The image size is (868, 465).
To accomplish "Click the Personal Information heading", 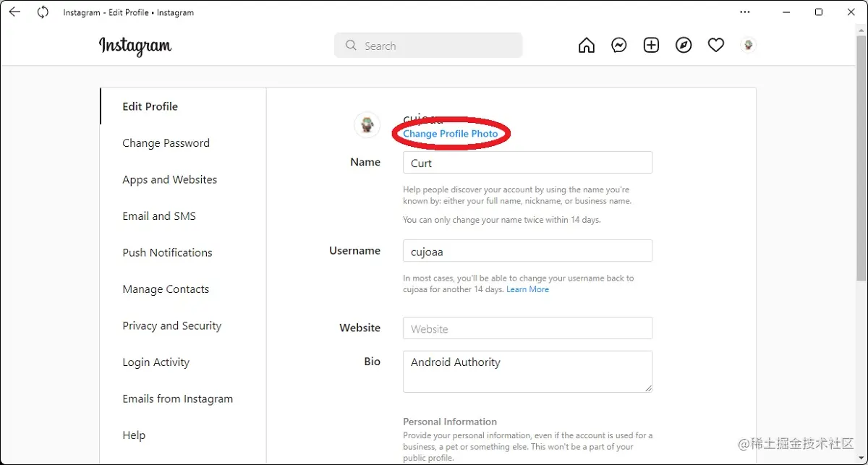I will pyautogui.click(x=450, y=422).
